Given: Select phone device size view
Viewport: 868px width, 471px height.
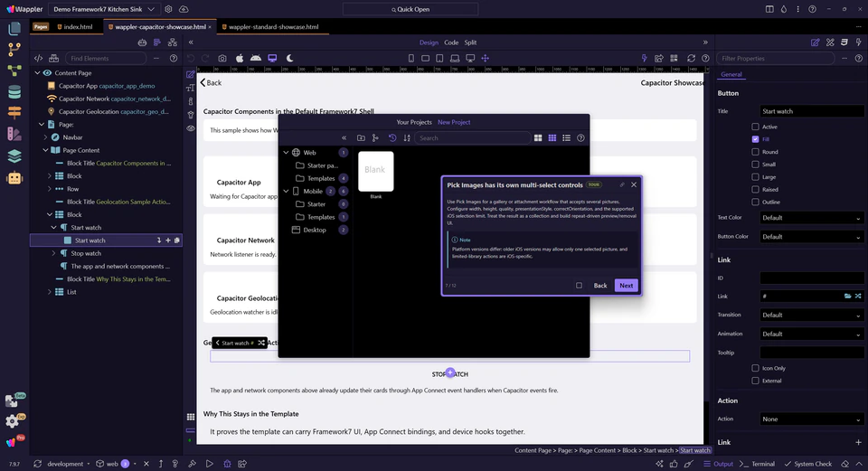Looking at the screenshot, I should tap(410, 58).
